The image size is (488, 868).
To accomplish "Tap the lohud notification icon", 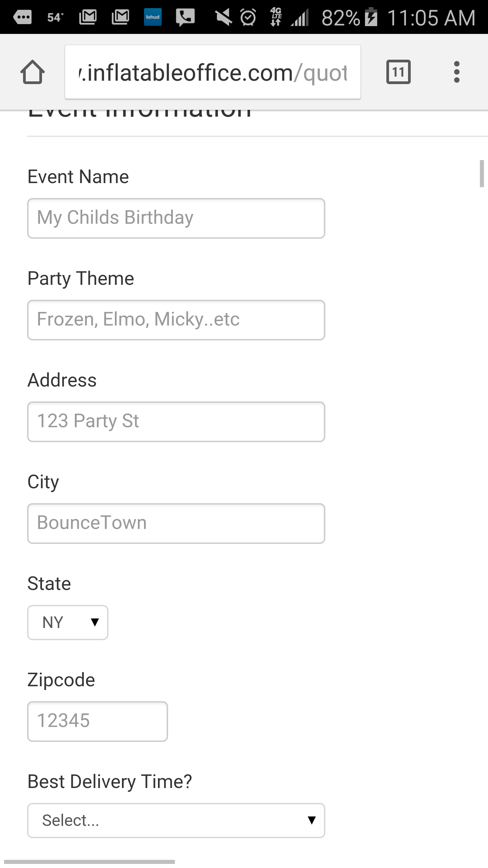I will (152, 17).
